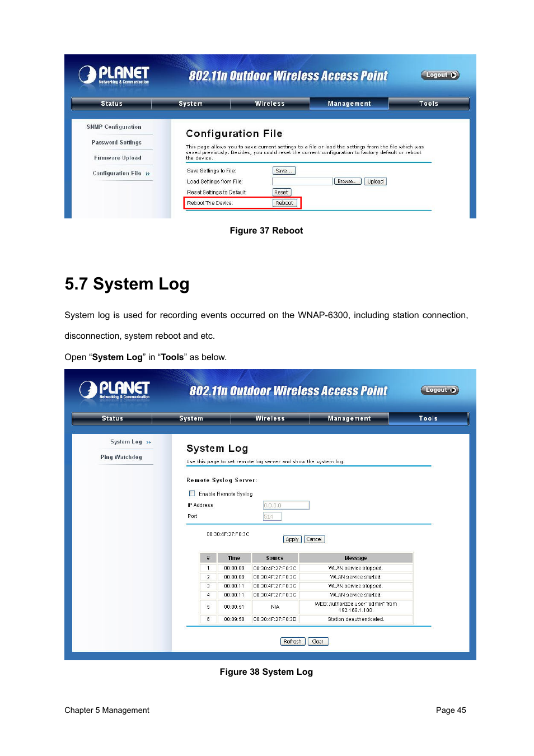
Task: Click 'WLAN service stopped' in log row 1
Action: coord(355,568)
